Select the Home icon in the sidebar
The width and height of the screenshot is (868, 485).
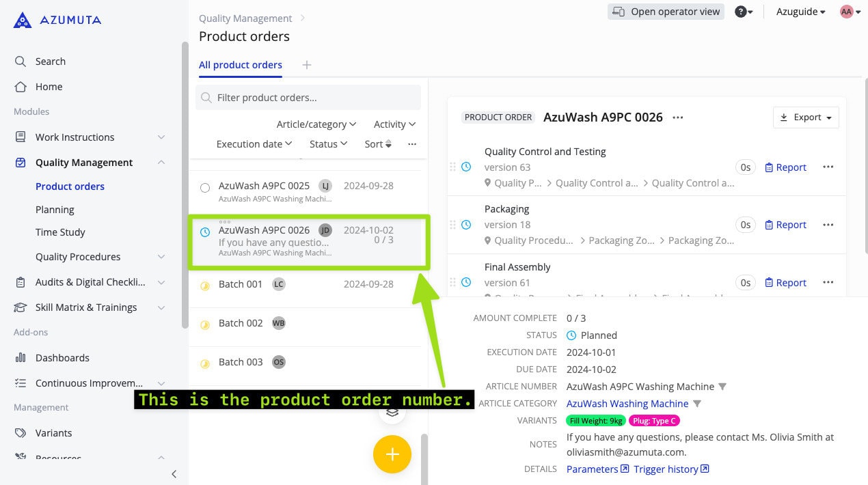(21, 86)
